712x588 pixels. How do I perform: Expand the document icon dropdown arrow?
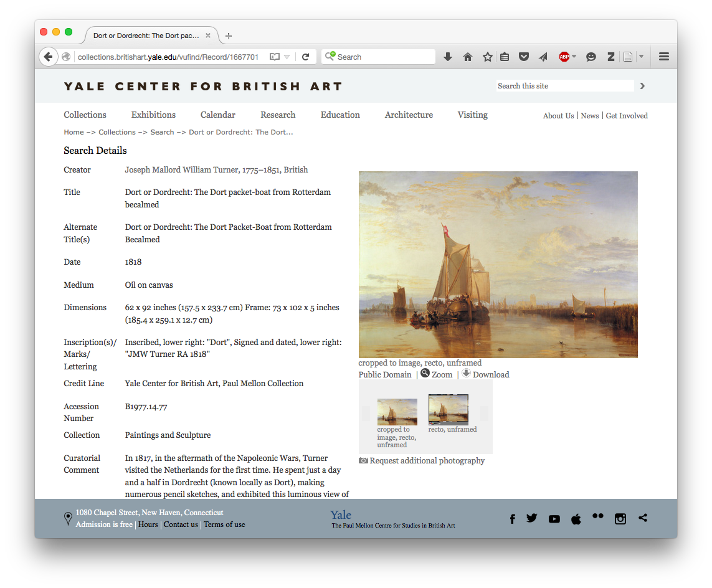point(641,57)
